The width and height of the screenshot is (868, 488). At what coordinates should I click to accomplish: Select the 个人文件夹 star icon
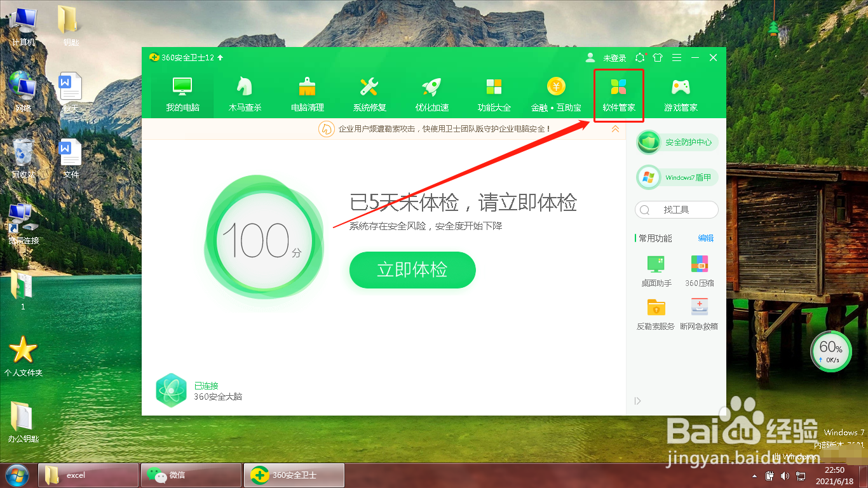[x=24, y=356]
